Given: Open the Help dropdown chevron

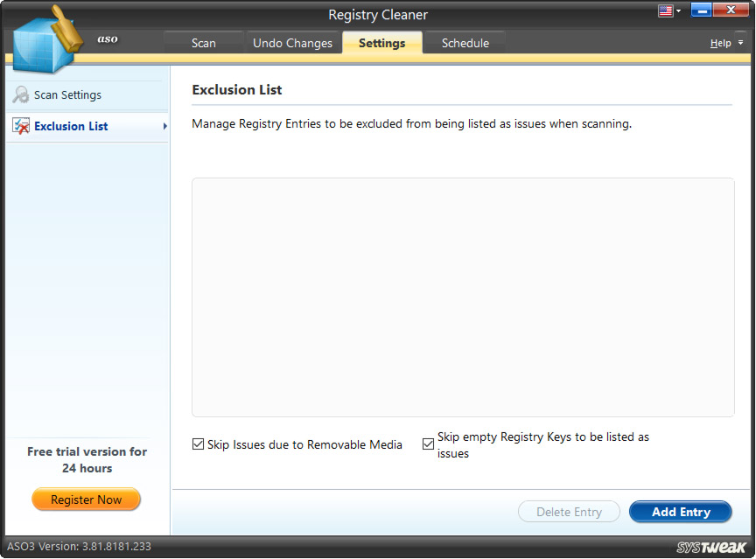Looking at the screenshot, I should tap(740, 42).
